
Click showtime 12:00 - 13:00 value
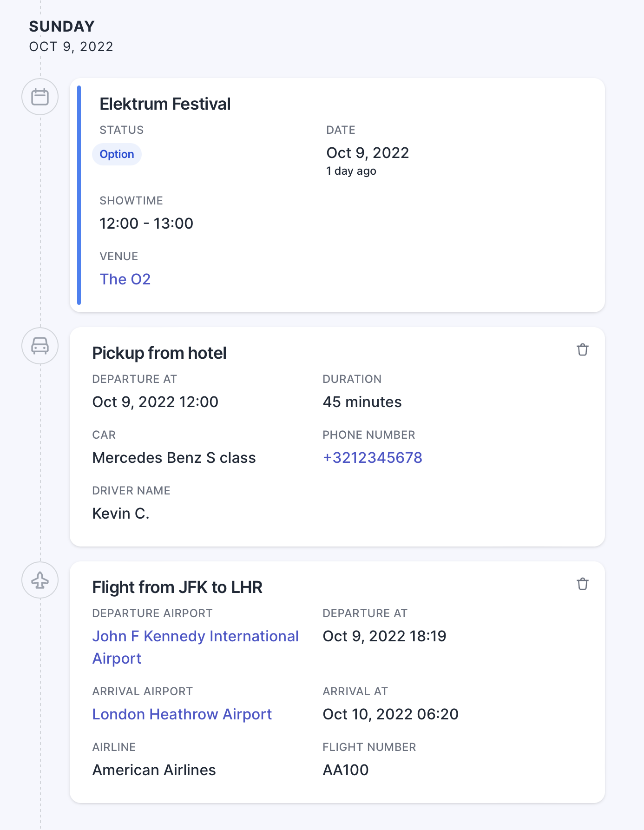146,224
